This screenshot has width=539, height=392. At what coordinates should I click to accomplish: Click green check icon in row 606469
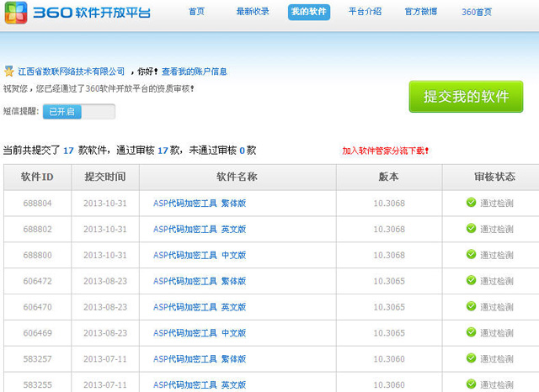[471, 332]
